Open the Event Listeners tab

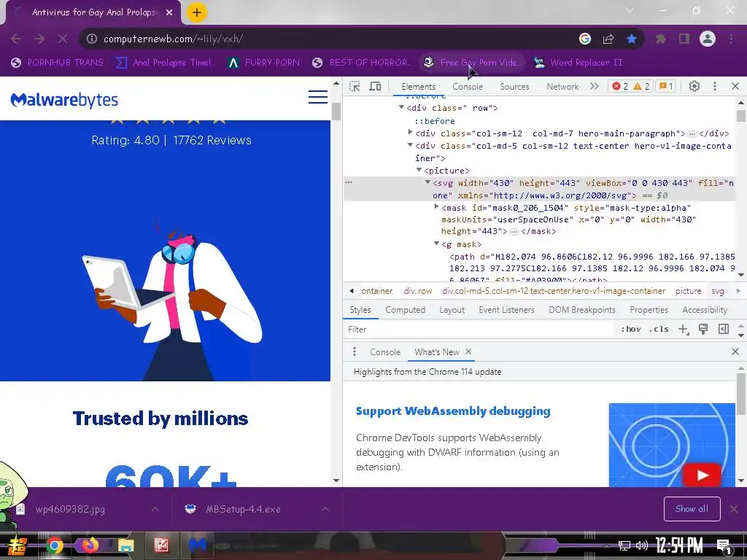(506, 309)
